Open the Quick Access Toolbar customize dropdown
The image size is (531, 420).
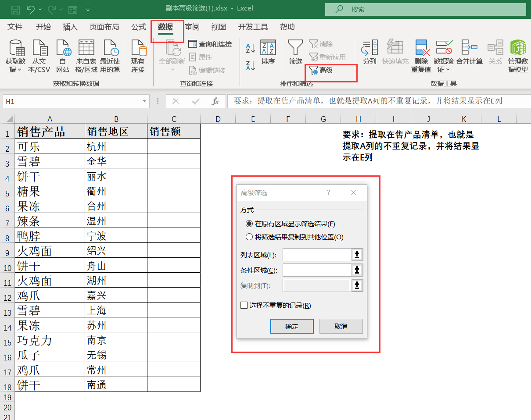88,9
